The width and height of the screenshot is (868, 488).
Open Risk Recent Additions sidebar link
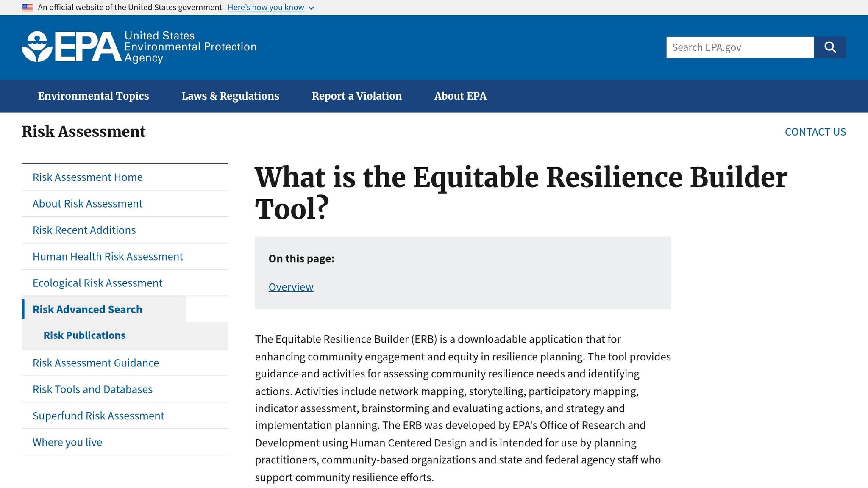coord(125,230)
